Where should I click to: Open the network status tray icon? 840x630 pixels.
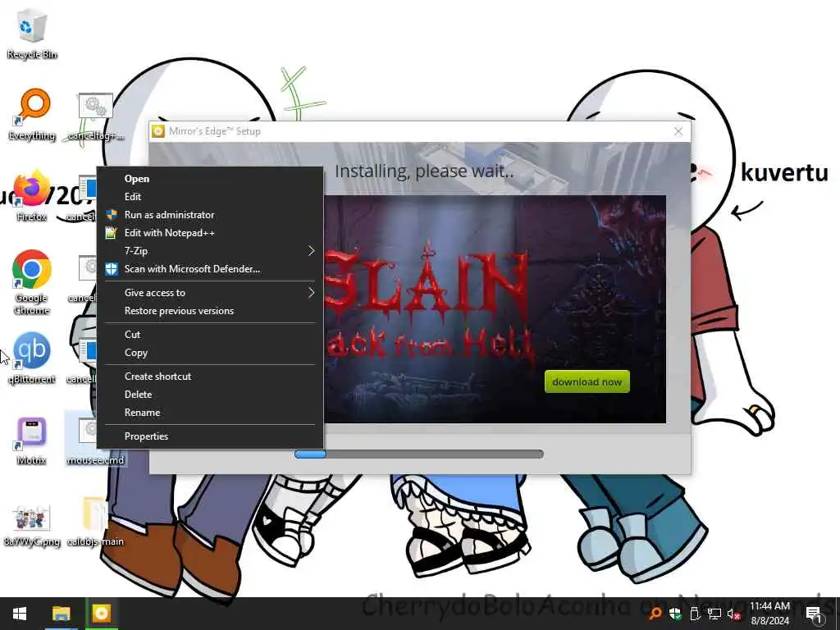pos(714,614)
